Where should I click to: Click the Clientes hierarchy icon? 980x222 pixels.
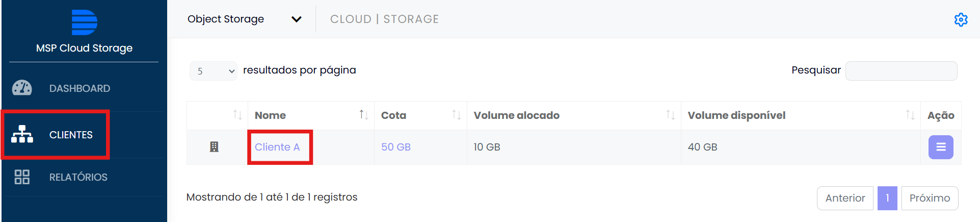[22, 134]
